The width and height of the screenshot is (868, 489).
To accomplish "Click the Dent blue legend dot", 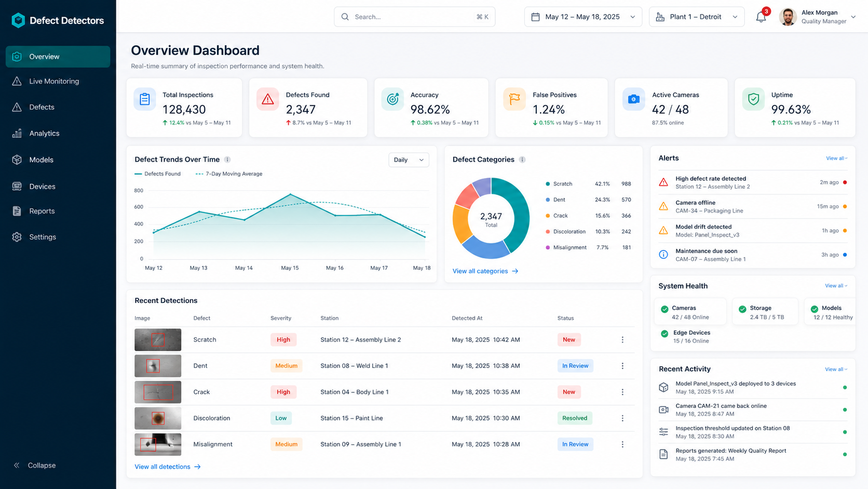I will pyautogui.click(x=548, y=200).
